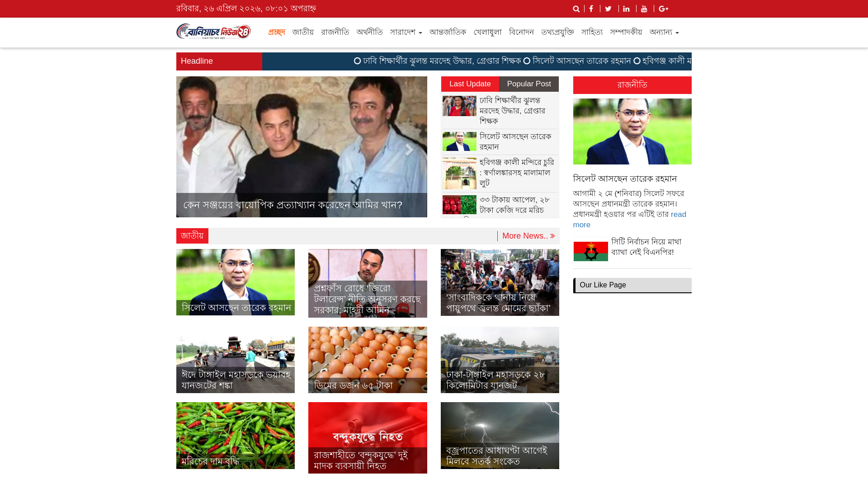This screenshot has height=488, width=868.
Task: Open the YouTube social icon
Action: (644, 9)
